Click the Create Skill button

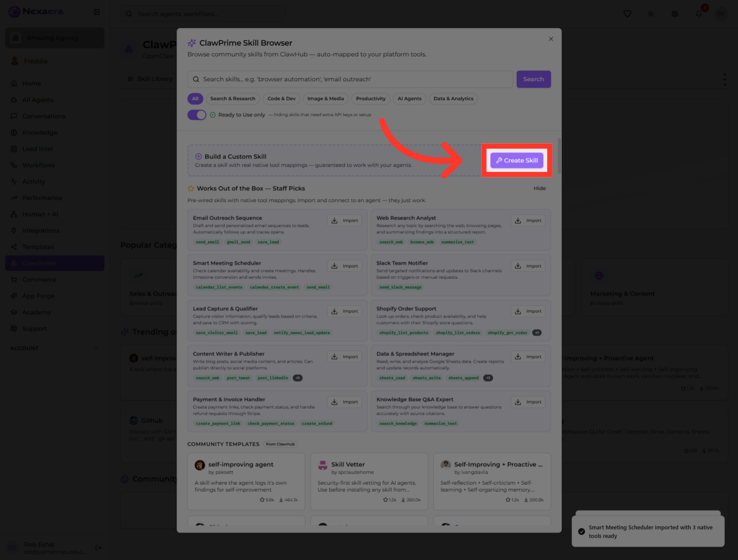coord(517,160)
